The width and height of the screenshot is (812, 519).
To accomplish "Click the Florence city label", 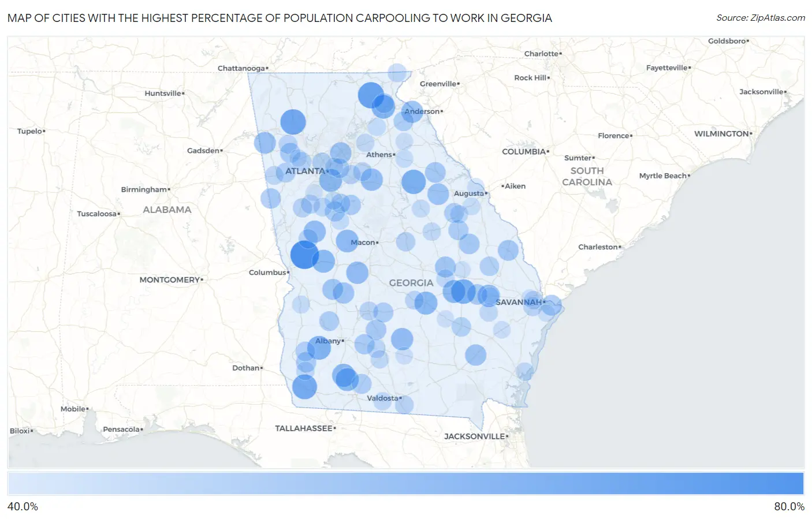I will (x=613, y=136).
